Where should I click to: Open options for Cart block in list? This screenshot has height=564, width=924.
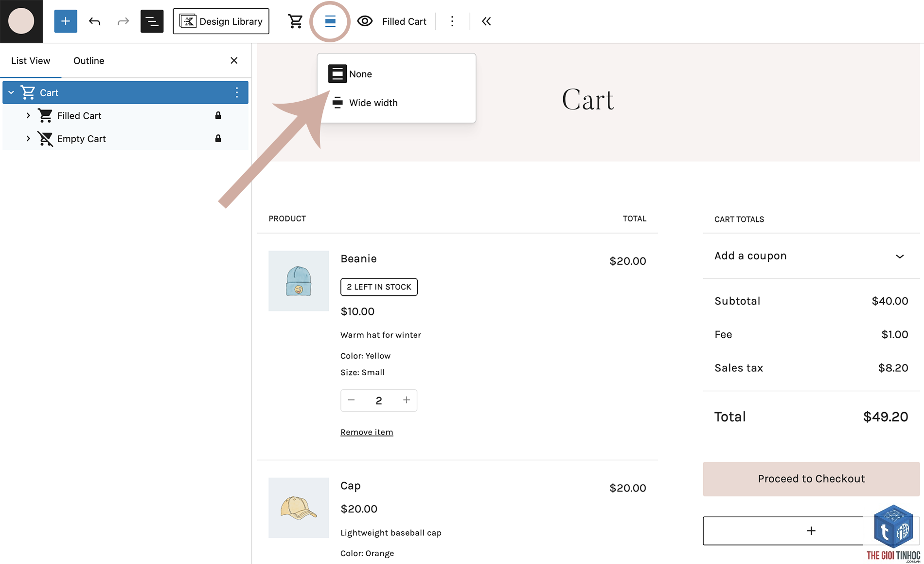tap(237, 92)
